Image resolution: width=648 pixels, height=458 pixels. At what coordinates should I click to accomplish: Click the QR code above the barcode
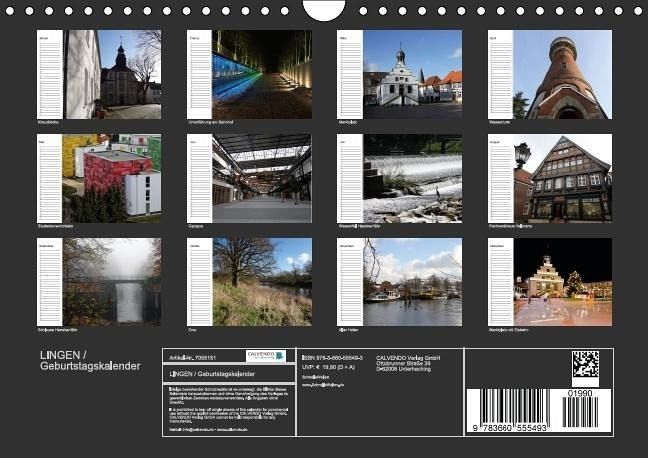(x=585, y=364)
